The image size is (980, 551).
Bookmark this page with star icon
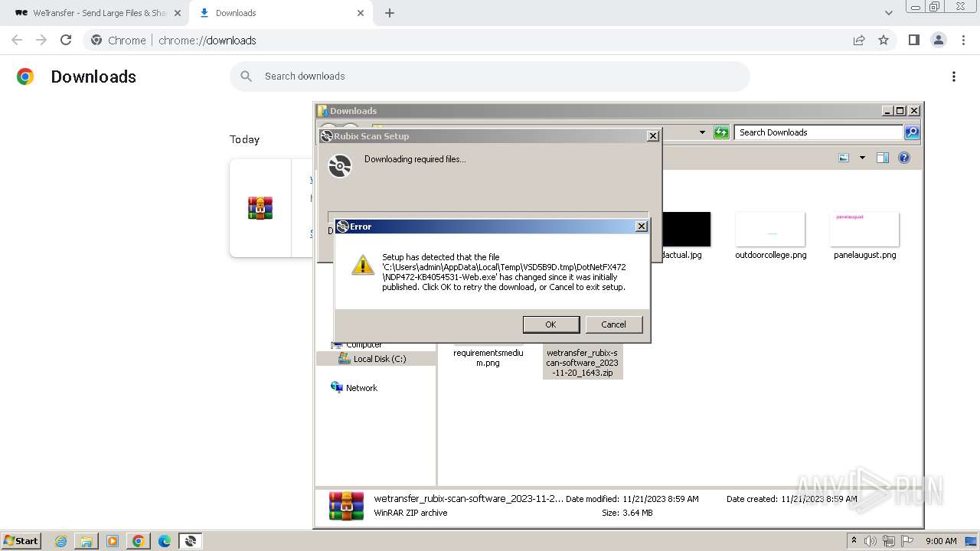coord(884,41)
